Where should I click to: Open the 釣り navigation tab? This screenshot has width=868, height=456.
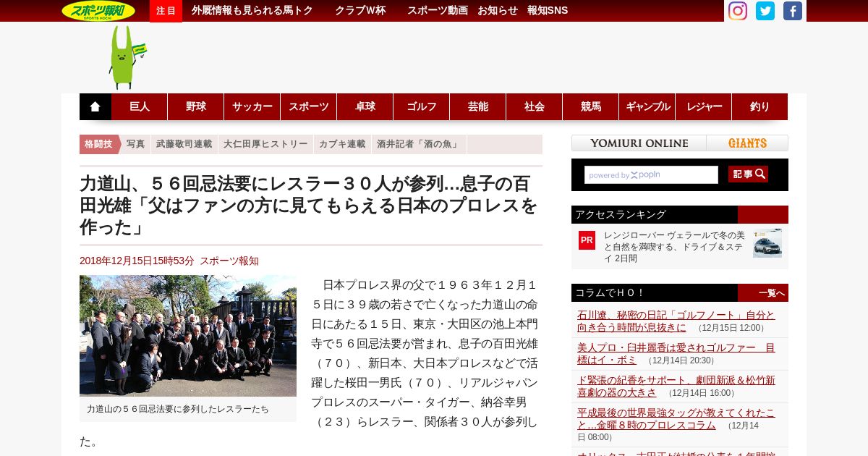[760, 106]
